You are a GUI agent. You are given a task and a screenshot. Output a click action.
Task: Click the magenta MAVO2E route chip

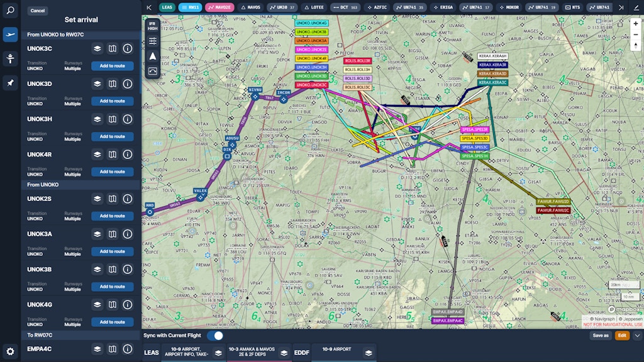(219, 8)
